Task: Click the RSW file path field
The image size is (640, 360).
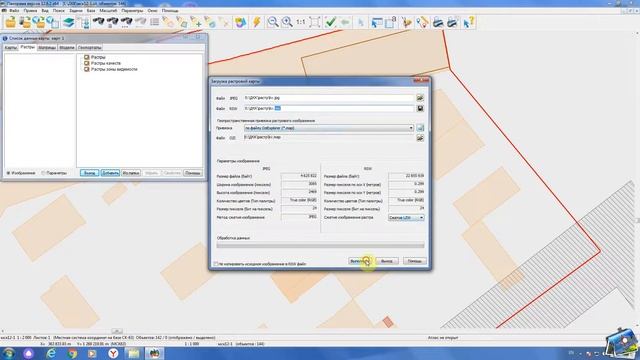Action: click(329, 109)
